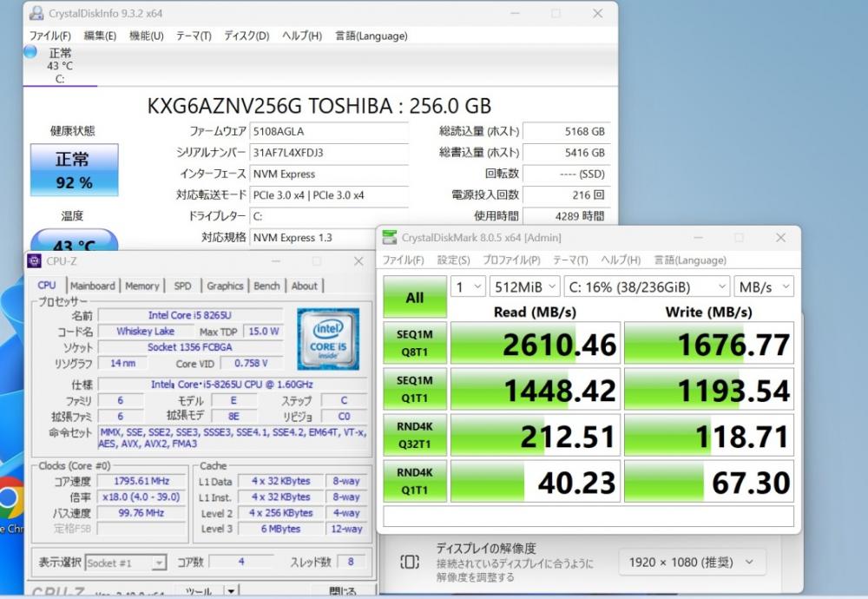Image resolution: width=868 pixels, height=599 pixels.
Task: Click the RND4K Q1T1 write result 67.30
Action: coord(709,481)
